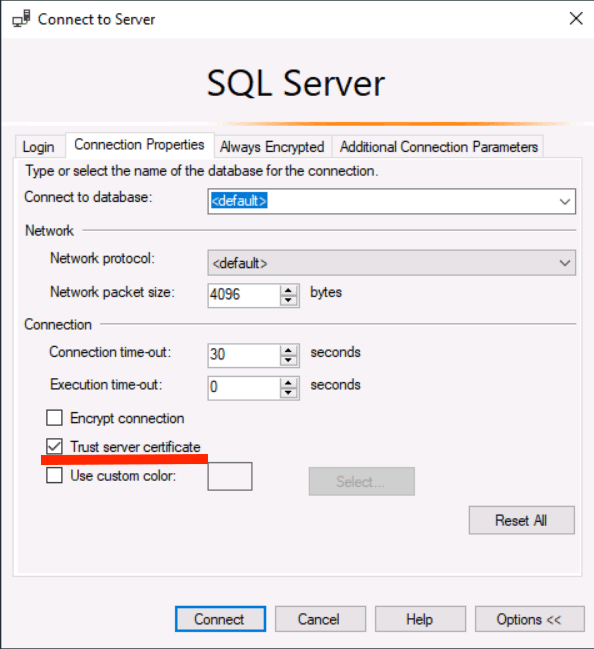Click the Reset All button
Viewport: 594px width, 649px height.
tap(522, 520)
